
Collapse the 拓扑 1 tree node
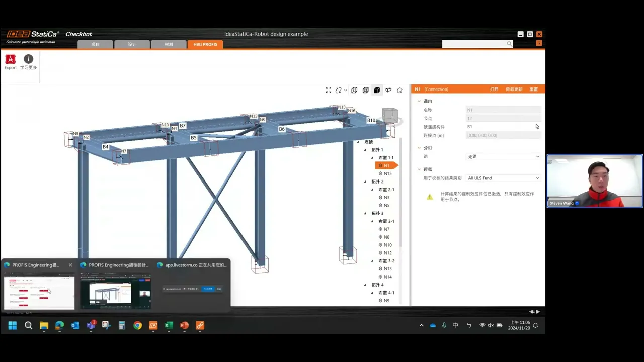(365, 150)
